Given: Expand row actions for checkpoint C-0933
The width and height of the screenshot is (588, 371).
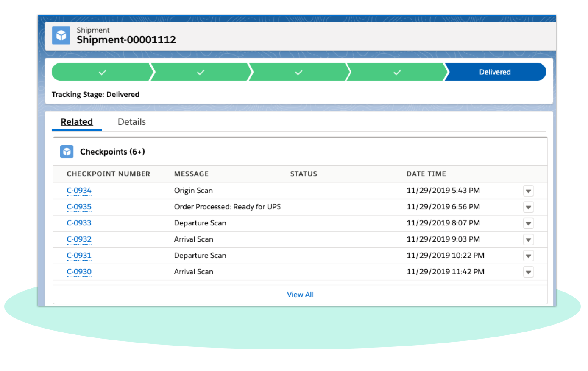Looking at the screenshot, I should pos(528,223).
